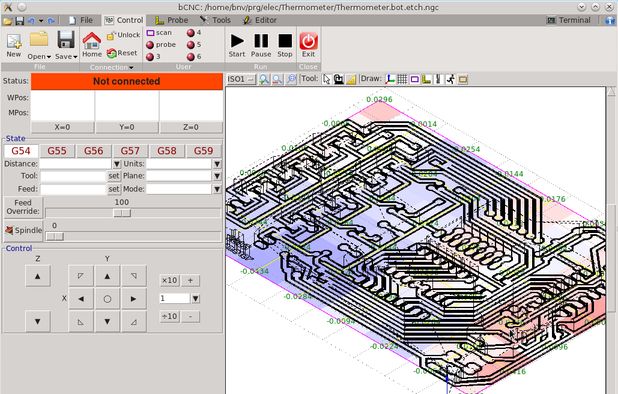Select the G56 coordinate system
618x394 pixels.
[x=93, y=151]
